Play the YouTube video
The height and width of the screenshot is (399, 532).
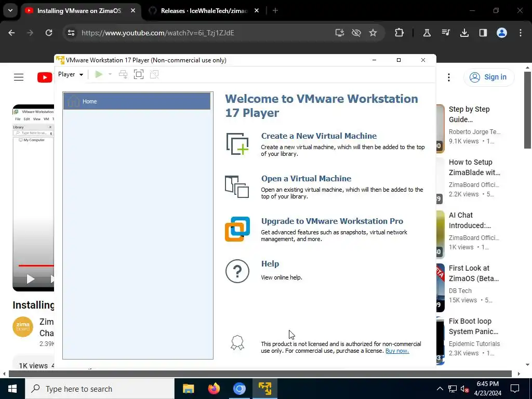coord(30,279)
